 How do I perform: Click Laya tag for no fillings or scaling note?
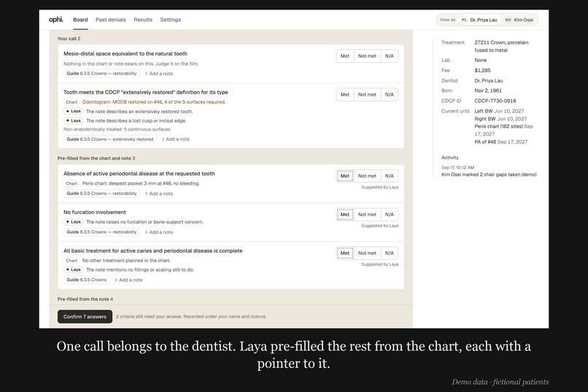(x=74, y=269)
